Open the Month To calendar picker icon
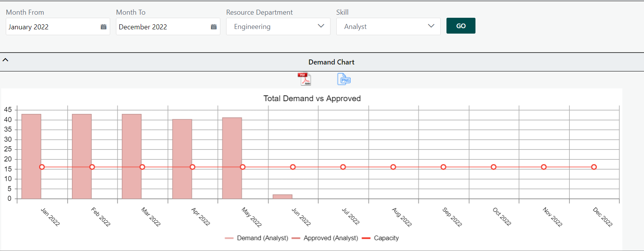The width and height of the screenshot is (644, 251). coord(214,27)
